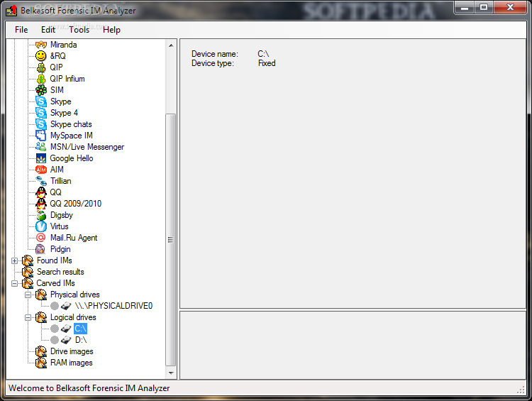The width and height of the screenshot is (532, 401).
Task: Select the Virtus icon
Action: tap(41, 226)
